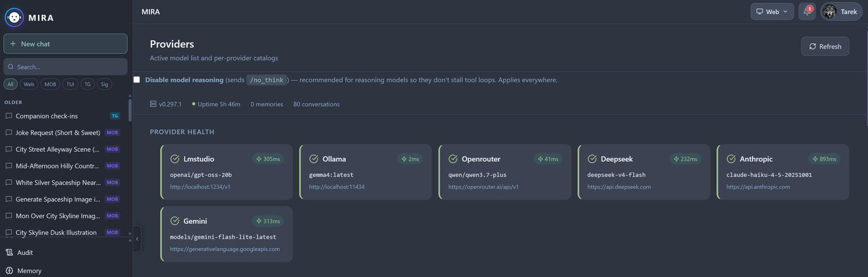Click into the Search chats field
Viewport: 868px width, 277px height.
[x=65, y=67]
